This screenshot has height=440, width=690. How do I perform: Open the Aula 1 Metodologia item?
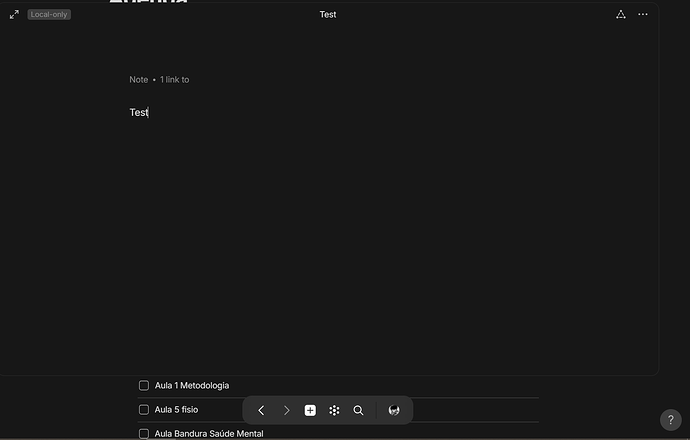tap(192, 385)
